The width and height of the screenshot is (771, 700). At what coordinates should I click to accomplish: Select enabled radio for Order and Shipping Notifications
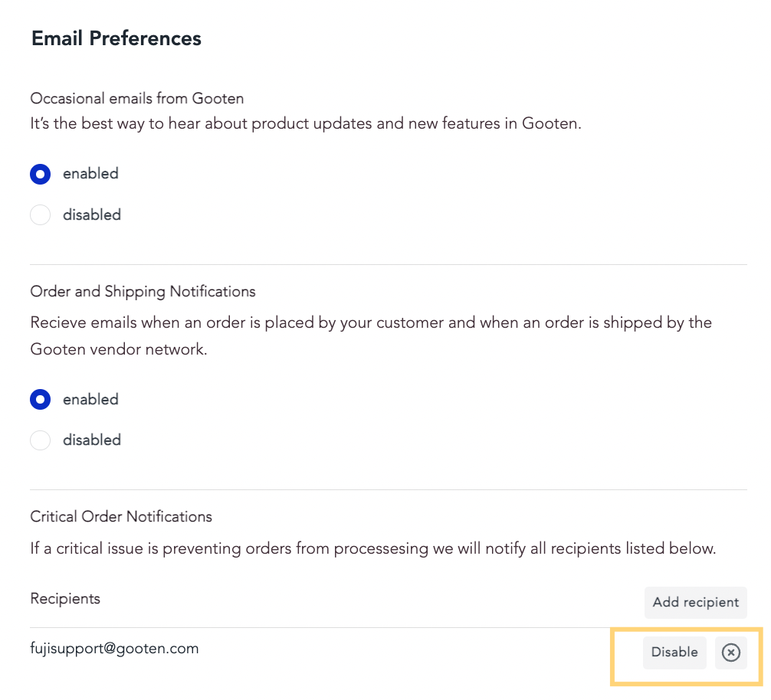(41, 399)
